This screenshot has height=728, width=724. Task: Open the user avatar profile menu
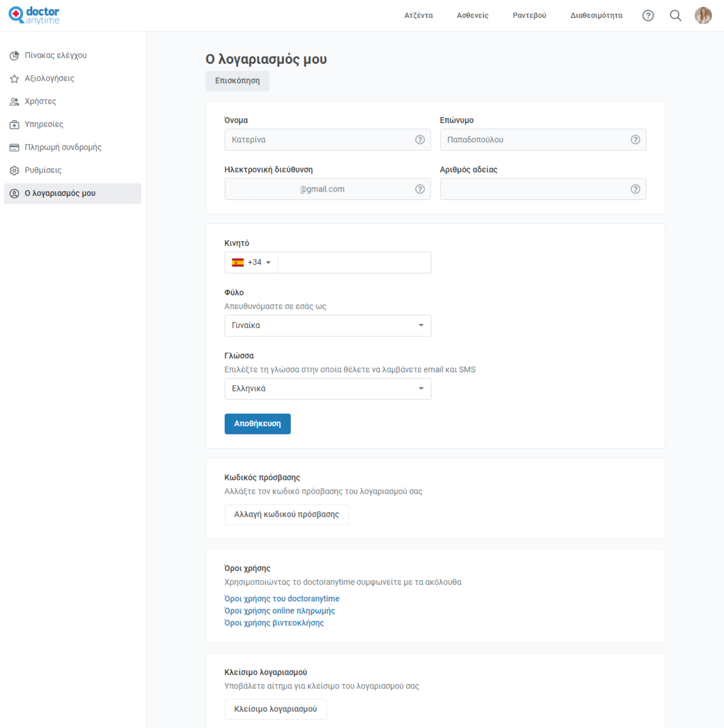point(703,15)
